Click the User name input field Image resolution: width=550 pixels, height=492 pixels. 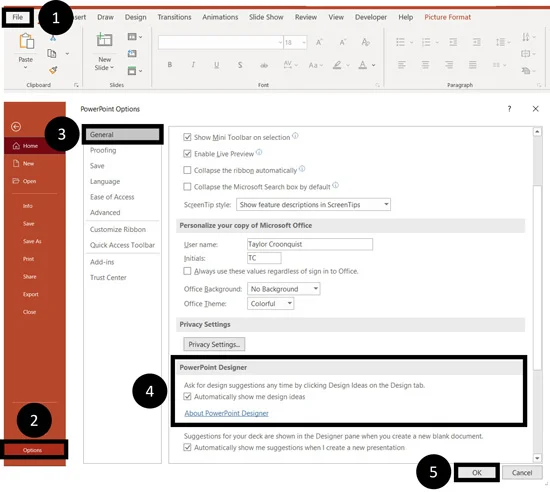(x=310, y=244)
